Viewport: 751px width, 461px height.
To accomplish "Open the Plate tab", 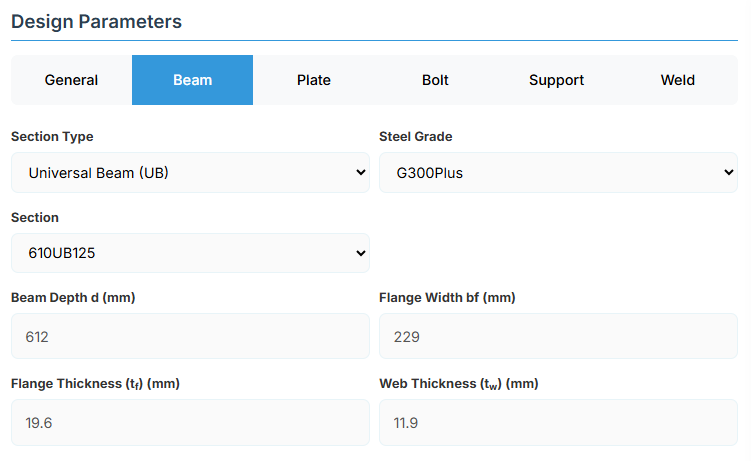I will [x=313, y=80].
